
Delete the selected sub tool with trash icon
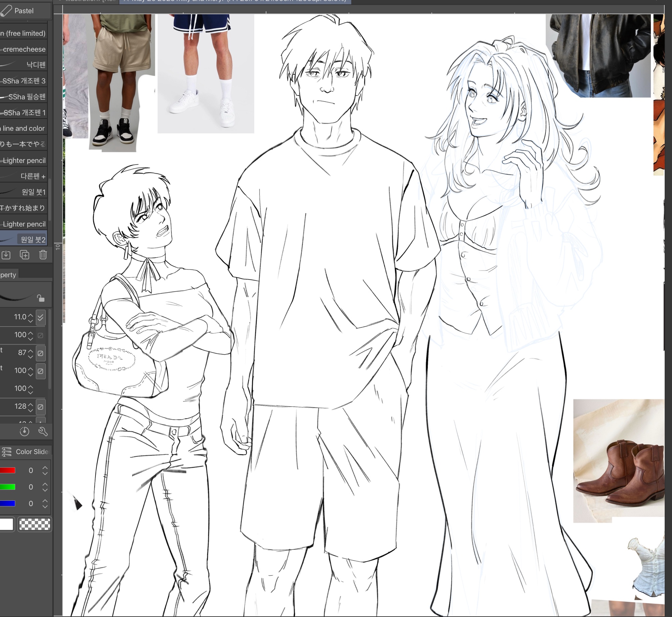(x=43, y=255)
